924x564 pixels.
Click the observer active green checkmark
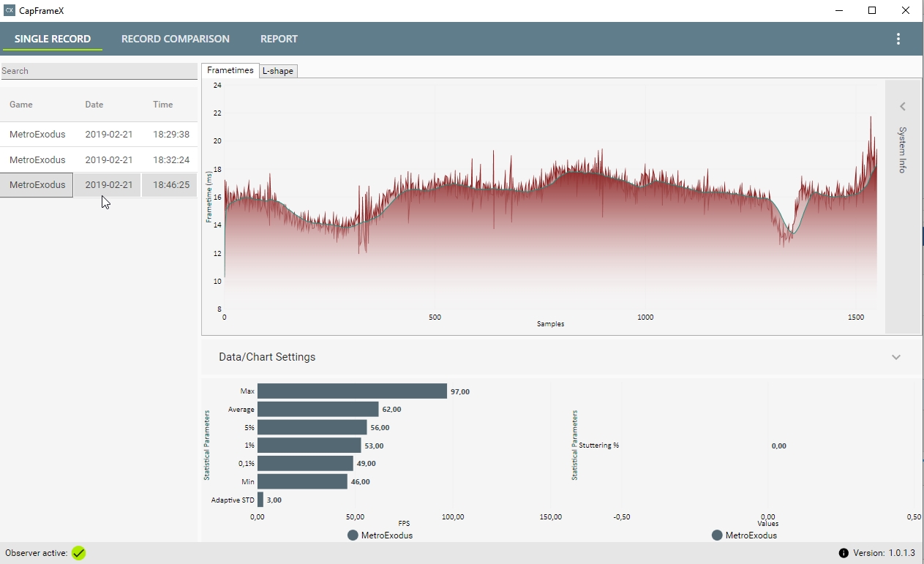coord(78,553)
